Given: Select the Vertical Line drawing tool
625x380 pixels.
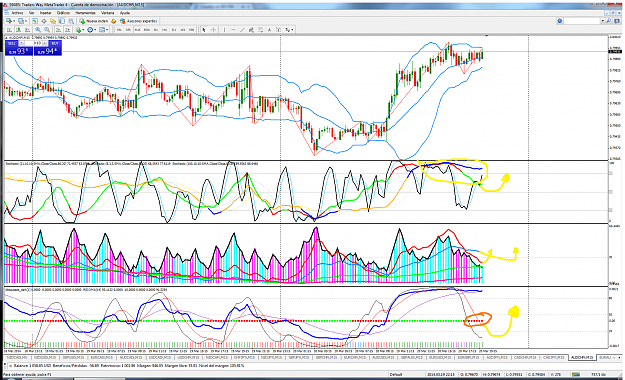Looking at the screenshot, I should pos(224,30).
